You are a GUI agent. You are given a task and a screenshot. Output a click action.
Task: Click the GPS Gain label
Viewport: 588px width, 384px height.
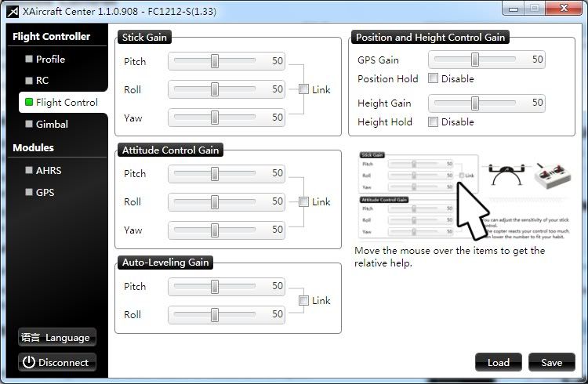point(378,60)
